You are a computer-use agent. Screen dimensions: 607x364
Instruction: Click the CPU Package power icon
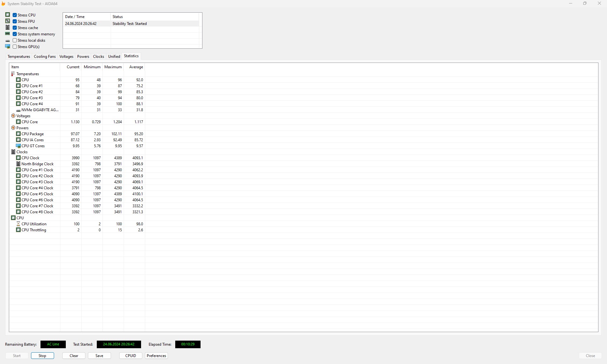coord(18,134)
